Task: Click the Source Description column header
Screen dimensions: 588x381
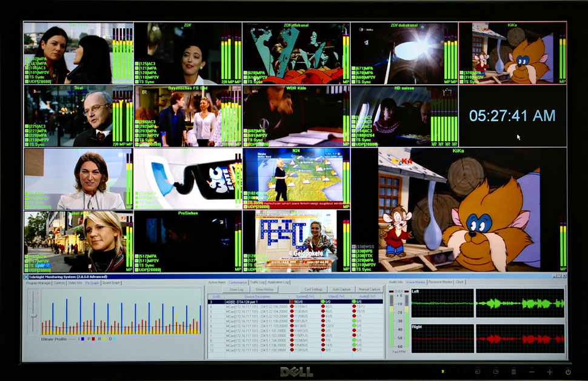Action: [x=258, y=296]
